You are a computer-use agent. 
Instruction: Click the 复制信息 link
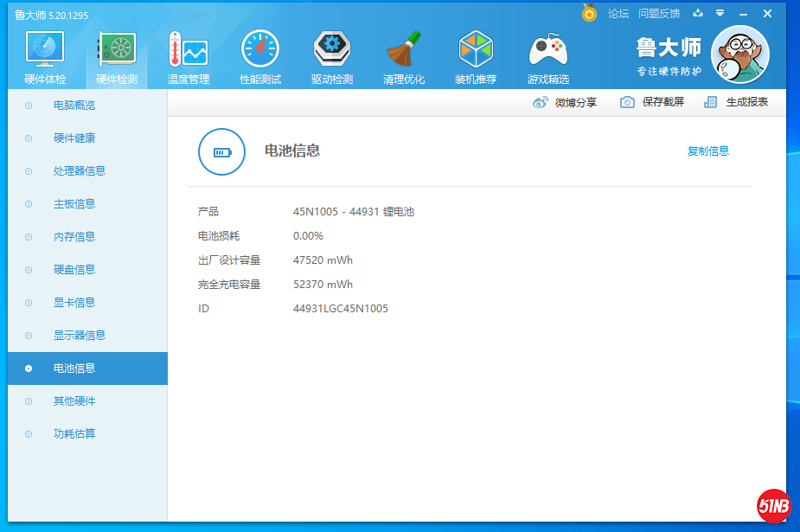(x=707, y=151)
